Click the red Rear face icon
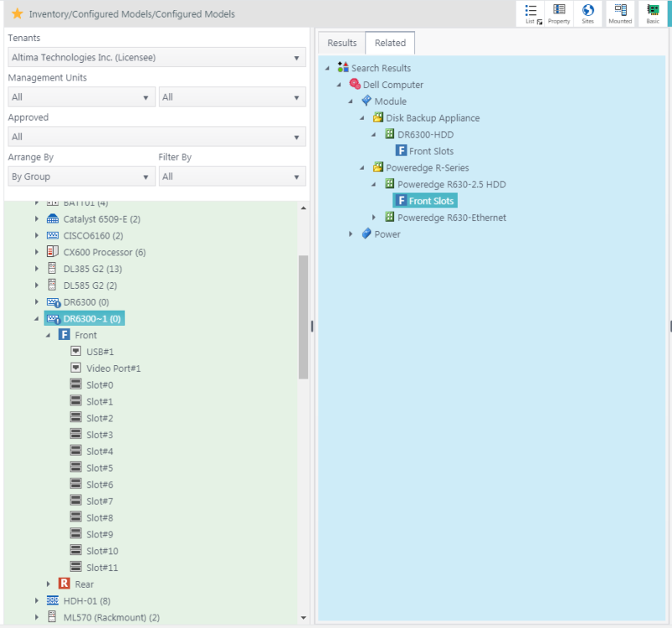Screen dimensions: 672x628 [65, 584]
